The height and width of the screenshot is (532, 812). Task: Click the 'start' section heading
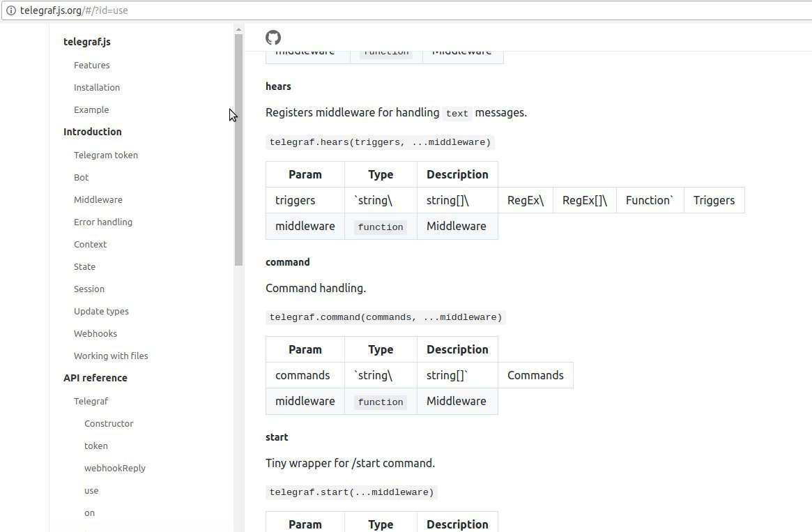[x=277, y=437]
